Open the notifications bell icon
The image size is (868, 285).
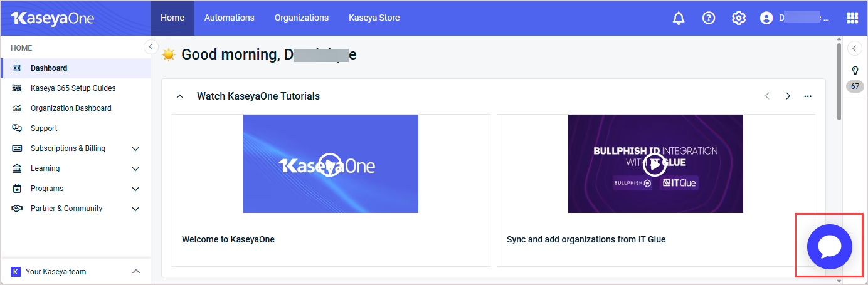(678, 18)
